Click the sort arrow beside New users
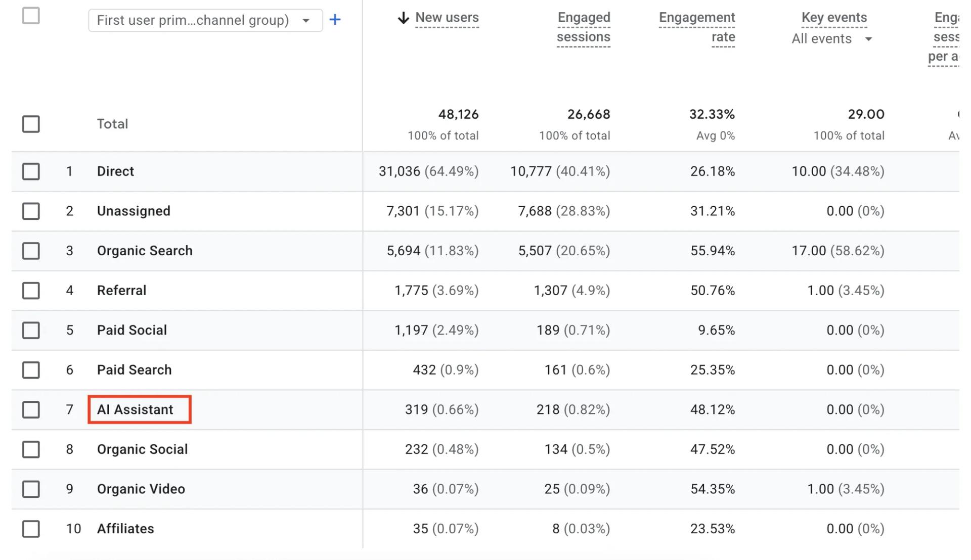 point(403,18)
